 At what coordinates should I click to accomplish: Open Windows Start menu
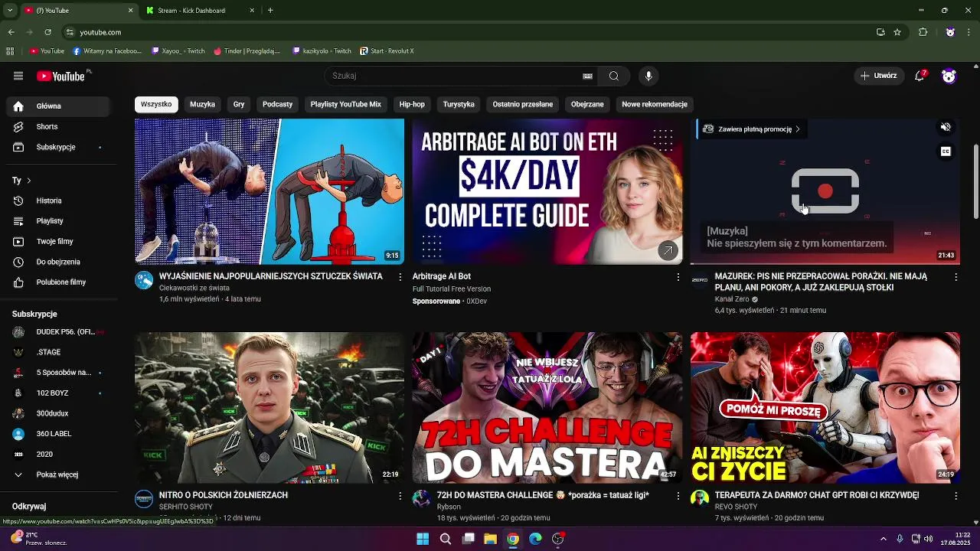coord(423,539)
